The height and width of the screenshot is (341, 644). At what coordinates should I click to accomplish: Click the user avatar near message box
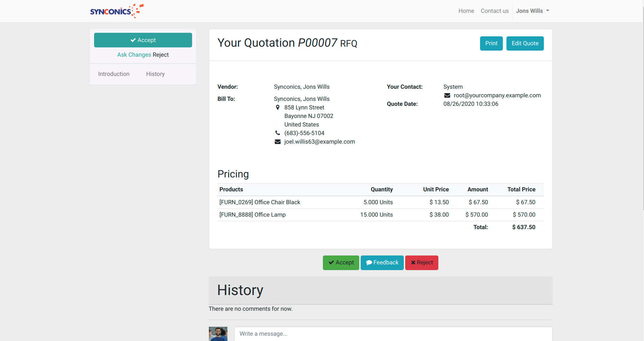click(218, 334)
